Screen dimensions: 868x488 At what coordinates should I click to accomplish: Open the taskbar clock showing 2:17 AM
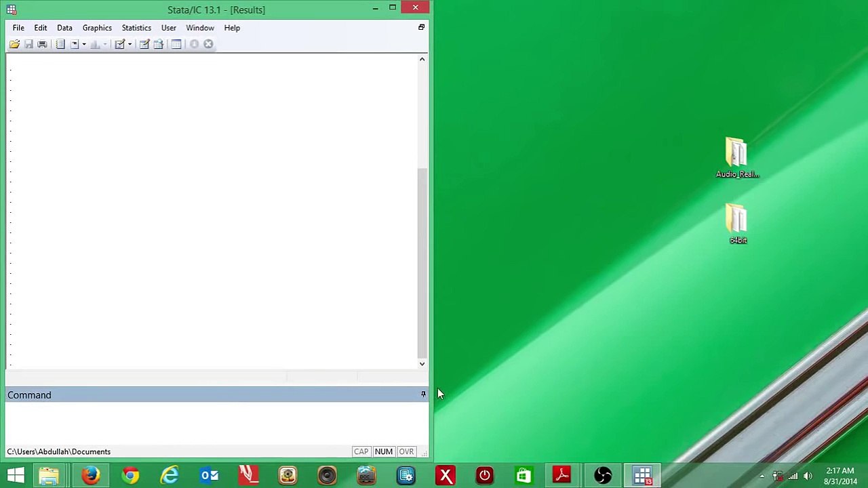840,476
